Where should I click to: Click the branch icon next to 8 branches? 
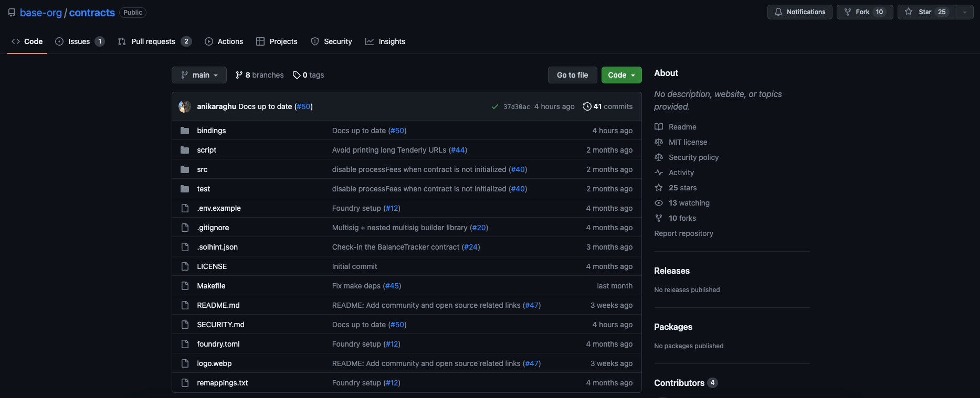point(239,75)
